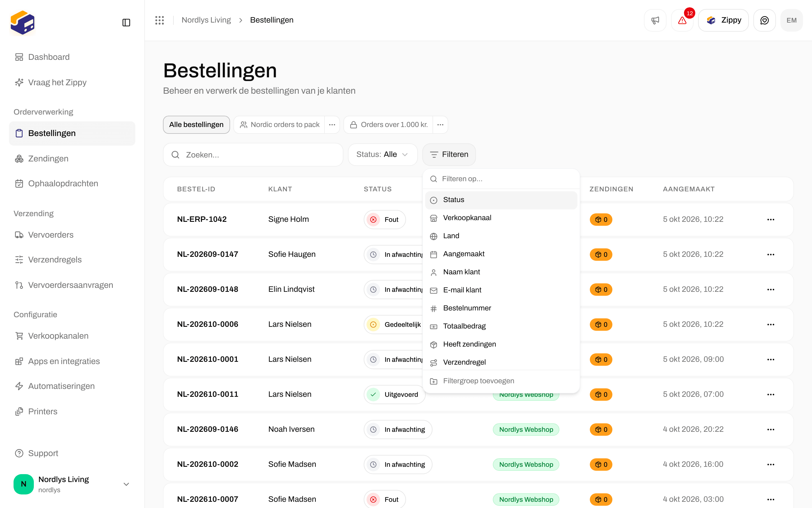This screenshot has width=812, height=508.
Task: Click shipments badge for NL-202609-0146
Action: [x=601, y=430]
